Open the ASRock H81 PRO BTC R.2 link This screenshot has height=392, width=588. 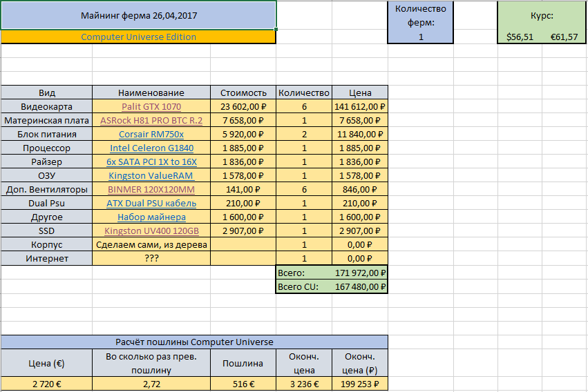[x=151, y=121]
